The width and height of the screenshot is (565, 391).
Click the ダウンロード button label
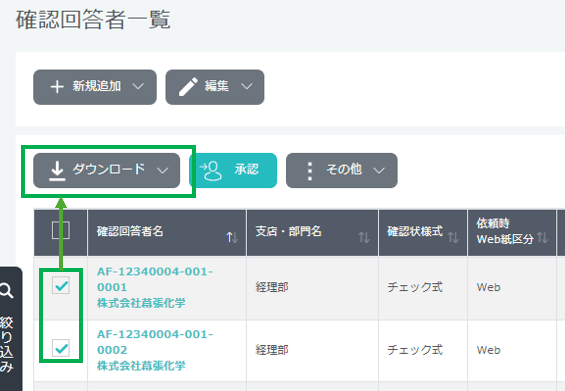tap(109, 169)
